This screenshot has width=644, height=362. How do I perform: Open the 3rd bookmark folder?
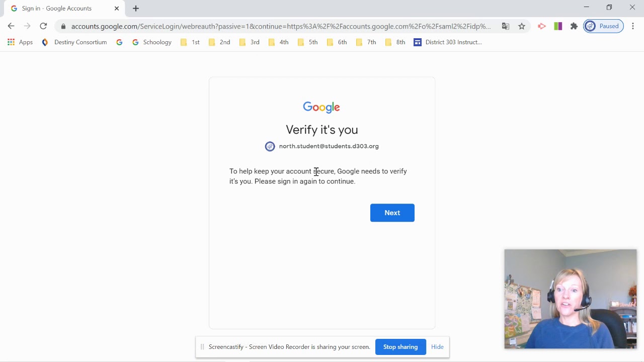(250, 42)
